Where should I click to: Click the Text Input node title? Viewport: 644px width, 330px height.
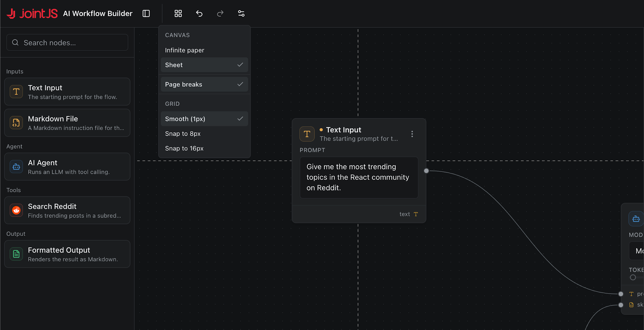click(344, 130)
